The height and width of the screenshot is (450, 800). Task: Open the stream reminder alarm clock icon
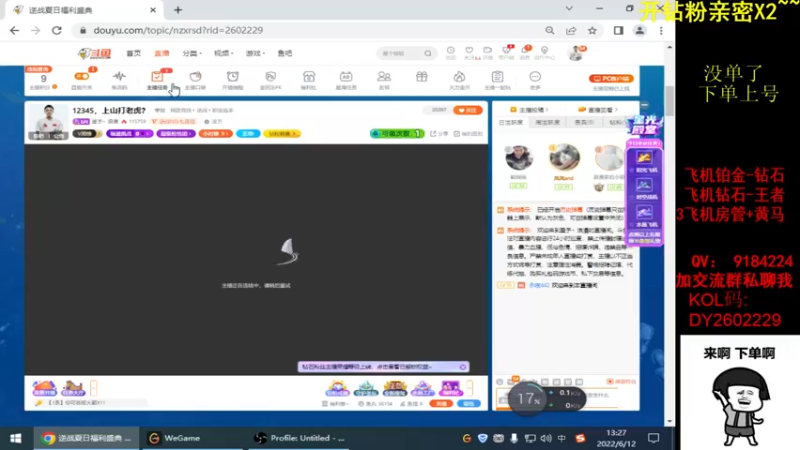click(233, 77)
